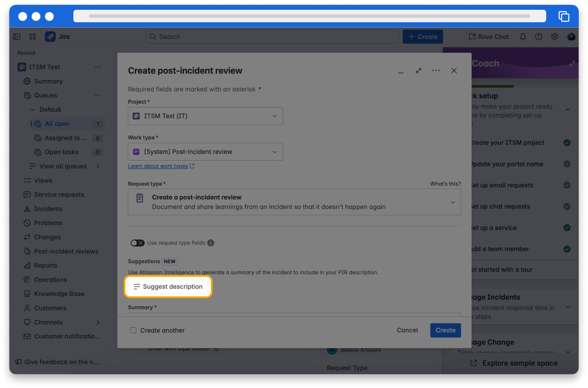The width and height of the screenshot is (588, 388).
Task: Open the dialog's more actions ellipsis
Action: pyautogui.click(x=436, y=71)
